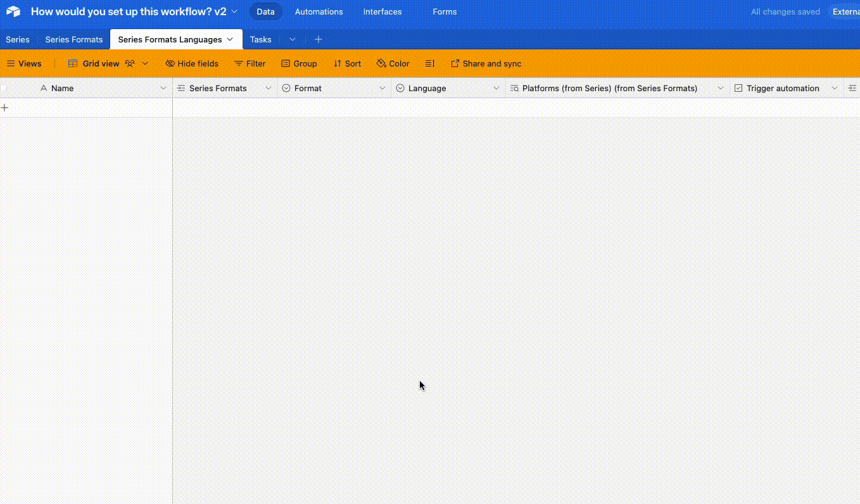Click the Hide fields eye-slash icon
Screen dimensions: 860x504
170,63
